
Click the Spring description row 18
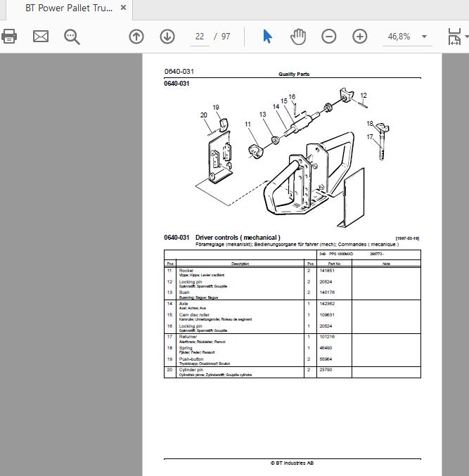point(186,348)
